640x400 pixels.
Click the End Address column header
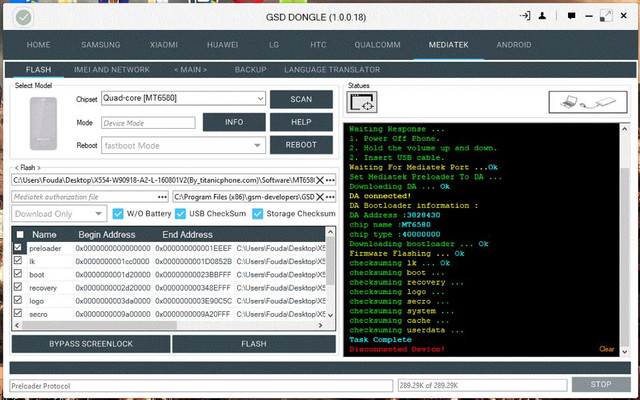click(187, 235)
